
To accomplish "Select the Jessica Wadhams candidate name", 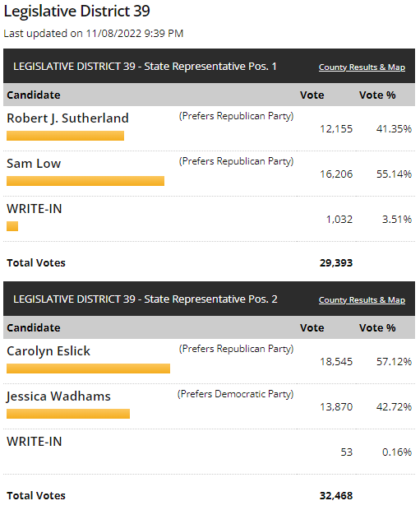I will coord(58,396).
